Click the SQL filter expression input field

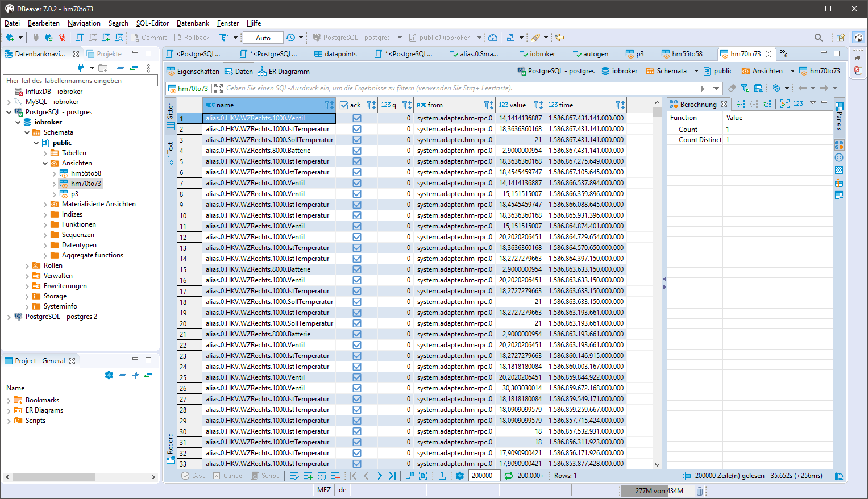460,88
